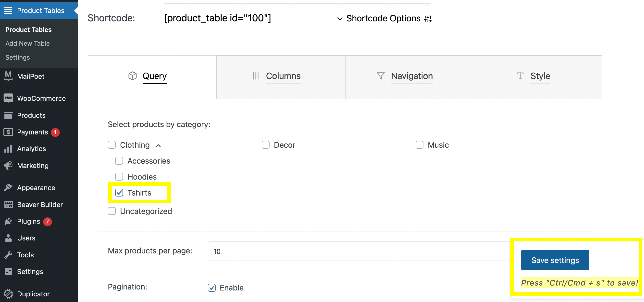Click the Beaver Builder sidebar icon
This screenshot has width=644, height=302.
(8, 204)
